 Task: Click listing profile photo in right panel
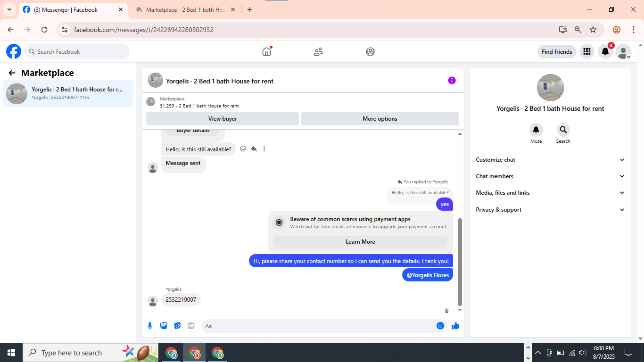point(550,88)
